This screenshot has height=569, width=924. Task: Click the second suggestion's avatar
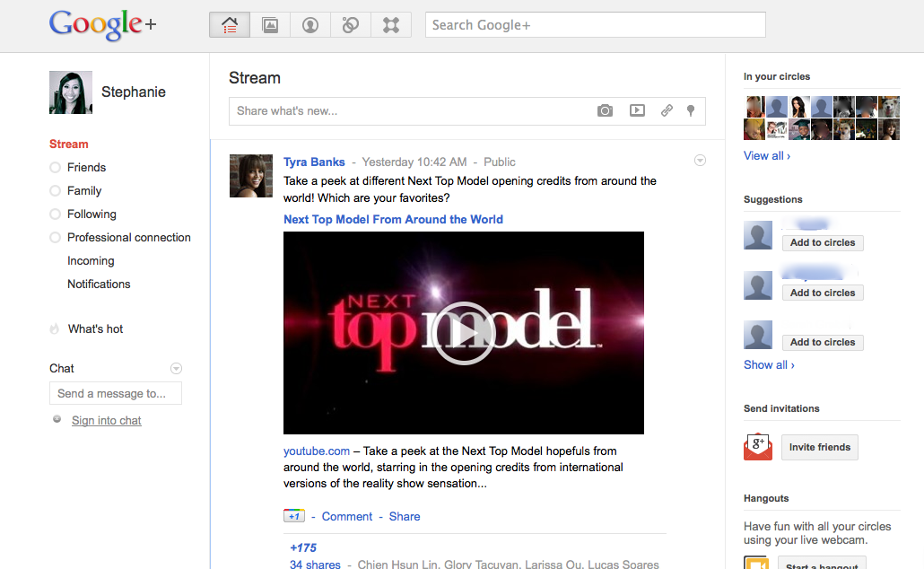click(758, 285)
